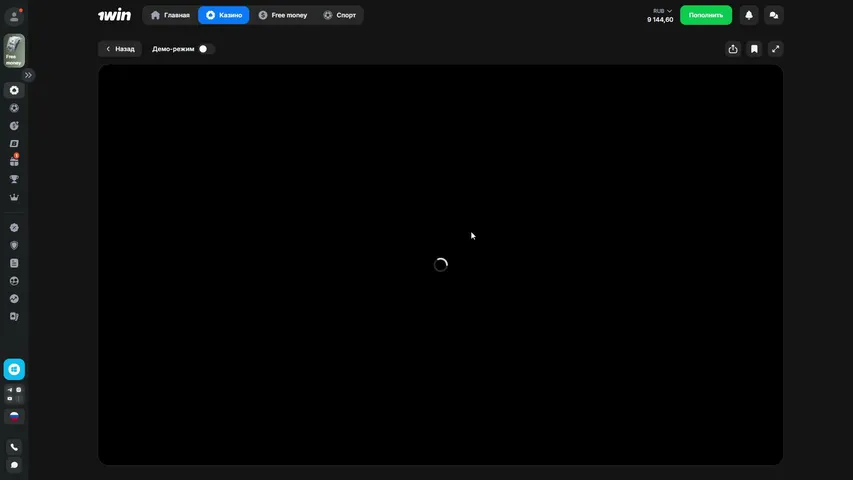Viewport: 853px width, 480px height.
Task: Toggle the Демо-режим switch
Action: [x=206, y=49]
